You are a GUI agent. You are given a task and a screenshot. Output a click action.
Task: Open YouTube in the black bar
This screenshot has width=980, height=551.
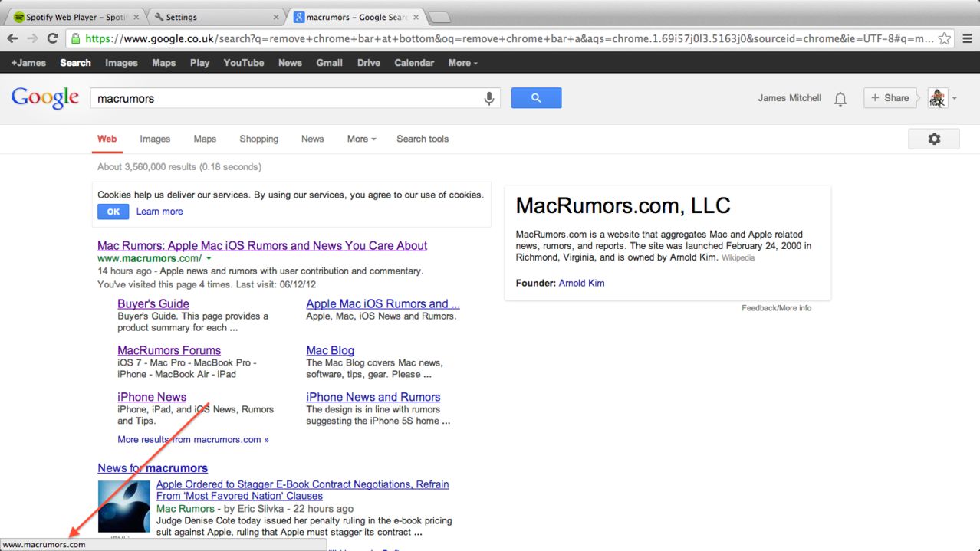tap(244, 63)
